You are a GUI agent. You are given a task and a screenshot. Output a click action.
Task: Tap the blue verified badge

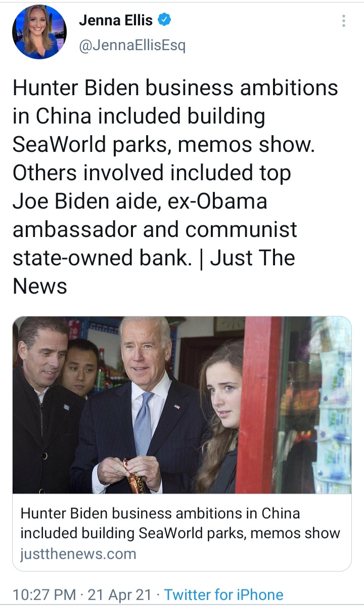[165, 20]
